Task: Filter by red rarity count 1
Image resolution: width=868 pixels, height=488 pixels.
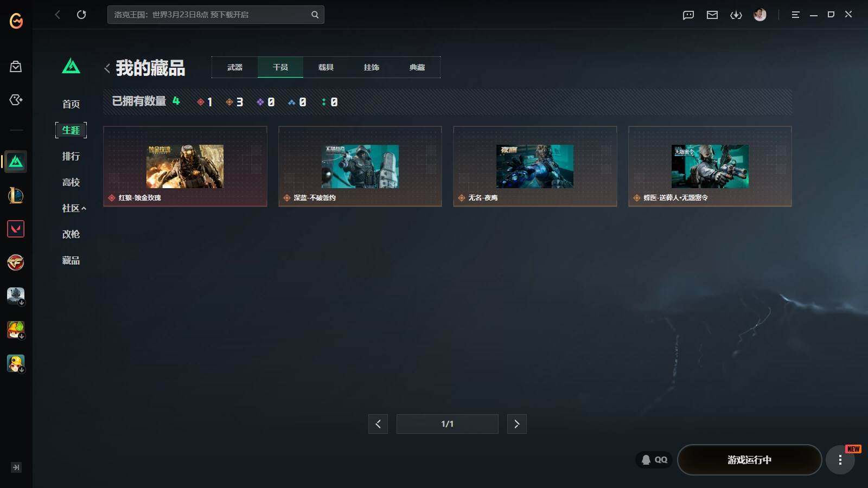Action: click(205, 102)
